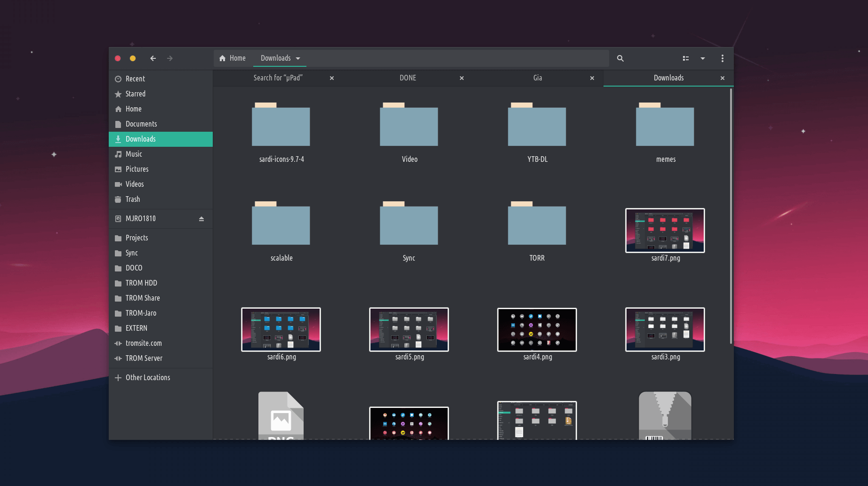The height and width of the screenshot is (486, 868).
Task: Open Other Locations in sidebar
Action: [x=147, y=378]
